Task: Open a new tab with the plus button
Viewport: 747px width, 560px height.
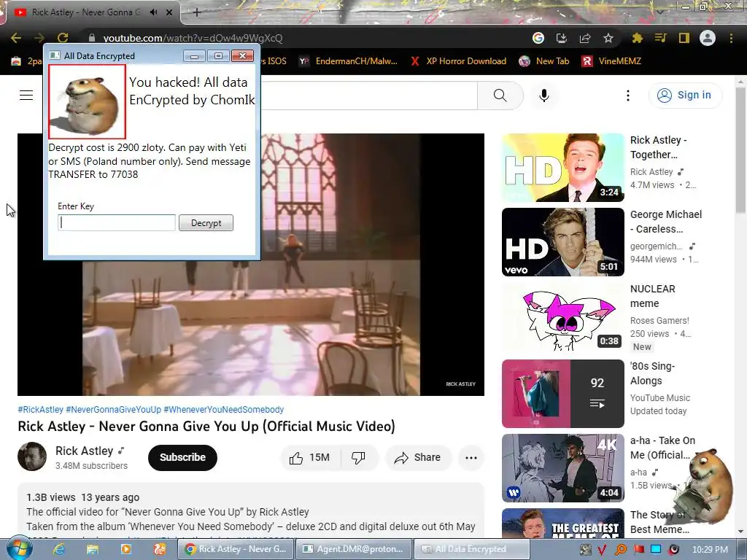Action: pos(197,12)
